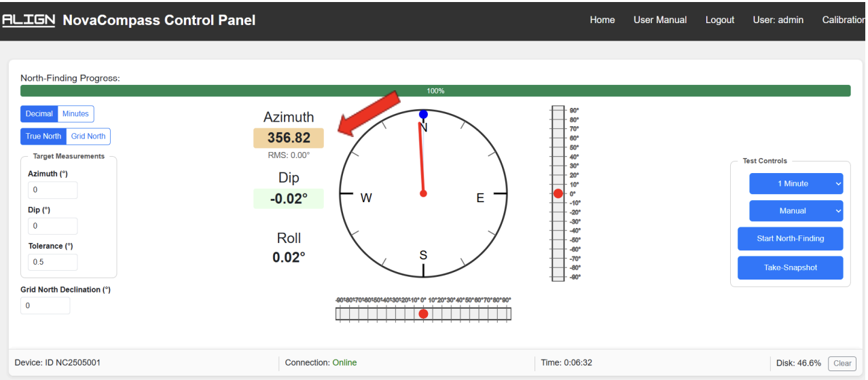Click the Roll value 0.02°
This screenshot has height=380, width=868.
tap(289, 257)
